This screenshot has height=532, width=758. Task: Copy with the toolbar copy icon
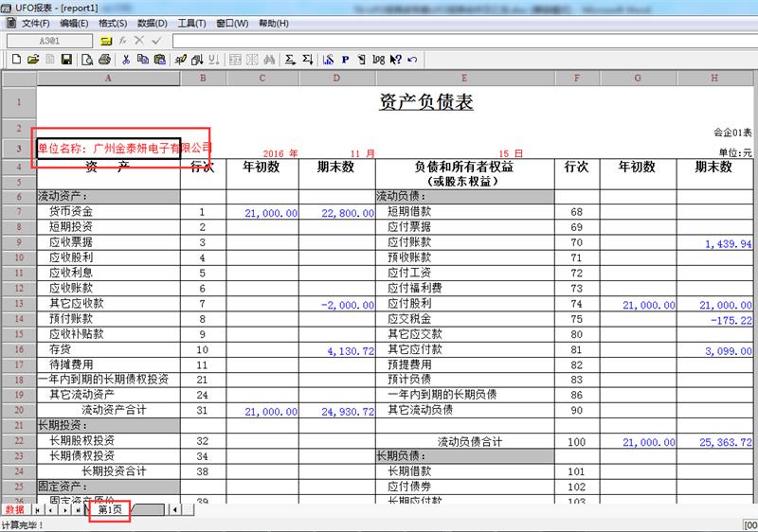point(143,60)
